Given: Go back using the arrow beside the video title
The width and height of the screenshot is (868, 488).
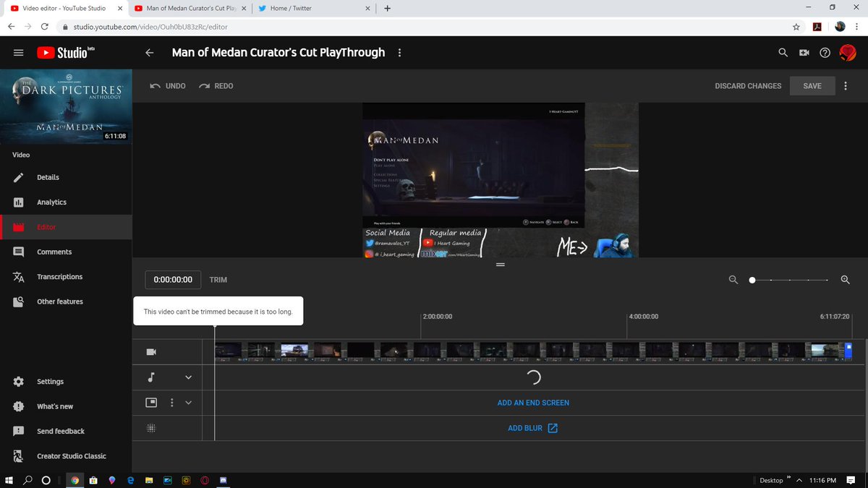Looking at the screenshot, I should click(x=150, y=53).
